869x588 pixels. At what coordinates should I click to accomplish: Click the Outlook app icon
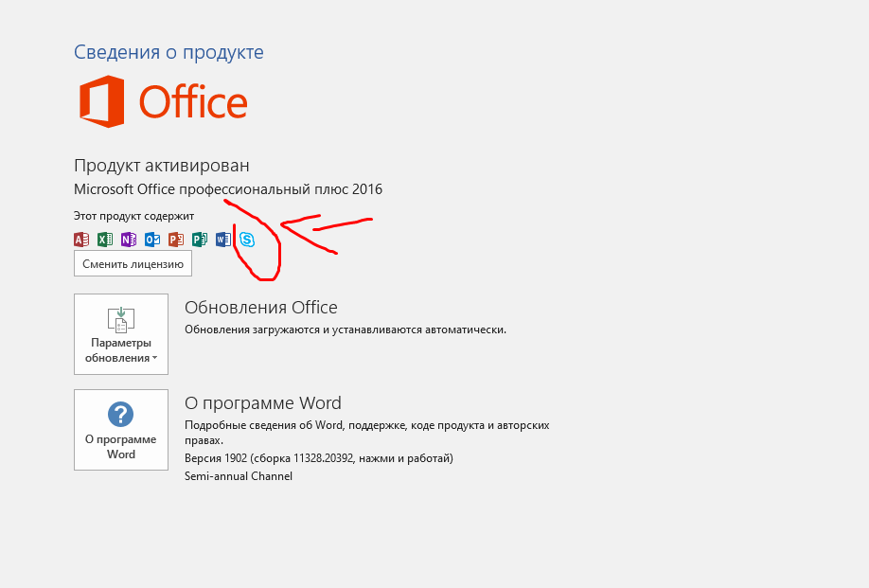152,240
